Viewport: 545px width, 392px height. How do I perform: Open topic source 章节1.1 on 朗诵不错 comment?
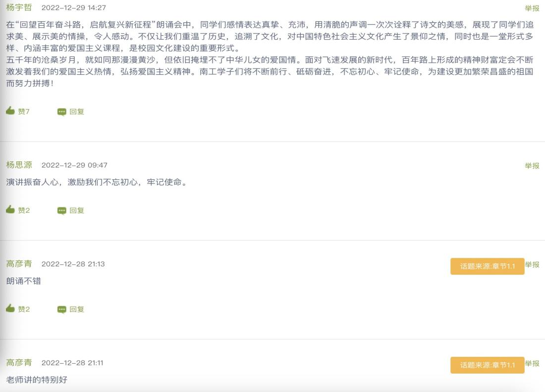(x=487, y=266)
